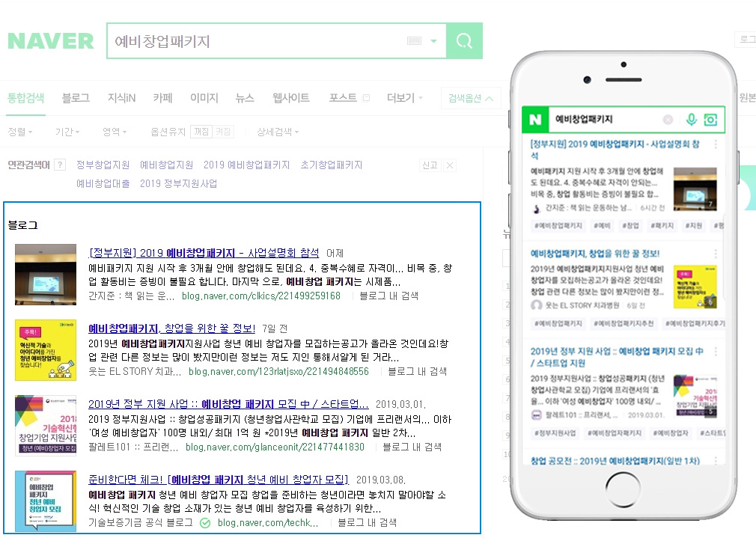Tap mobile hashtag #예비창업패키지추천
The image size is (756, 538).
pos(624,323)
